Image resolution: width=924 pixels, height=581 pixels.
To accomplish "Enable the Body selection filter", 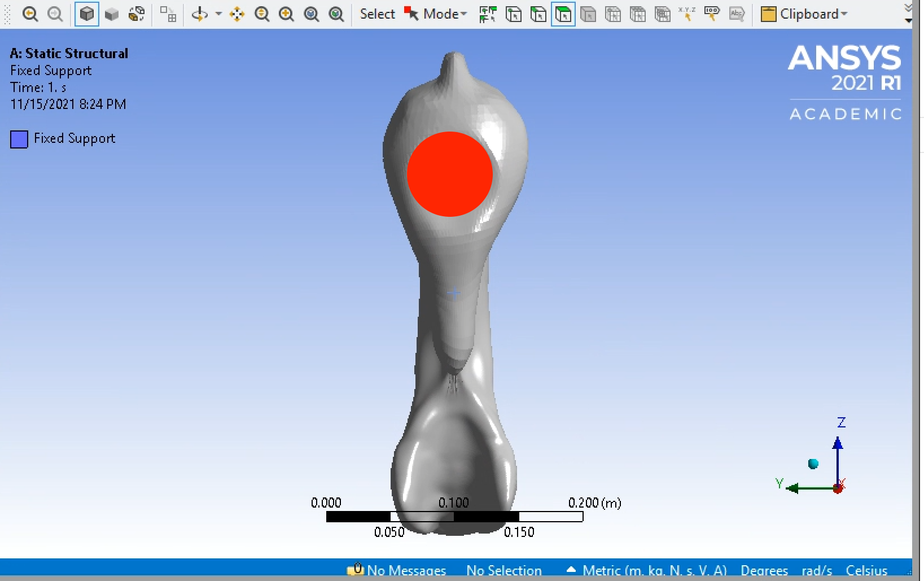I will (588, 14).
